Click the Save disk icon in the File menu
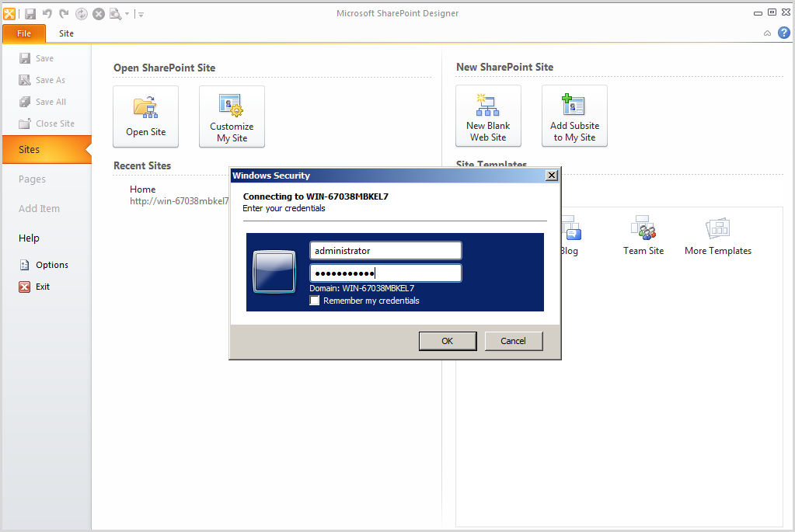Image resolution: width=795 pixels, height=532 pixels. tap(25, 58)
